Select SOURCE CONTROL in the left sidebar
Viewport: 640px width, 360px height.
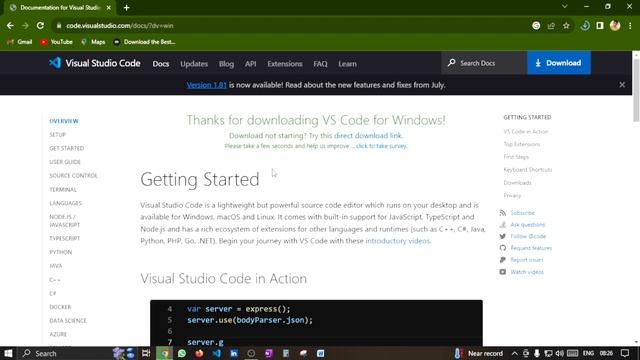pos(73,176)
